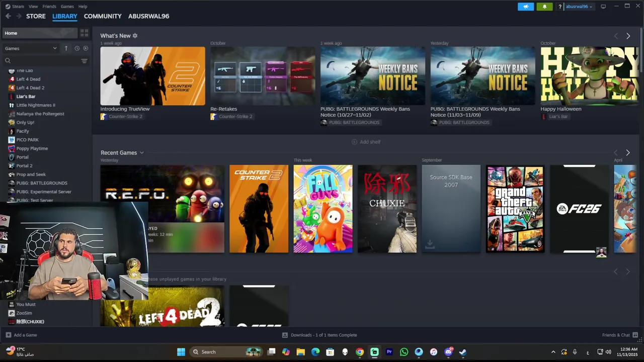Go back with the left arrow
The width and height of the screenshot is (644, 362).
pyautogui.click(x=8, y=16)
